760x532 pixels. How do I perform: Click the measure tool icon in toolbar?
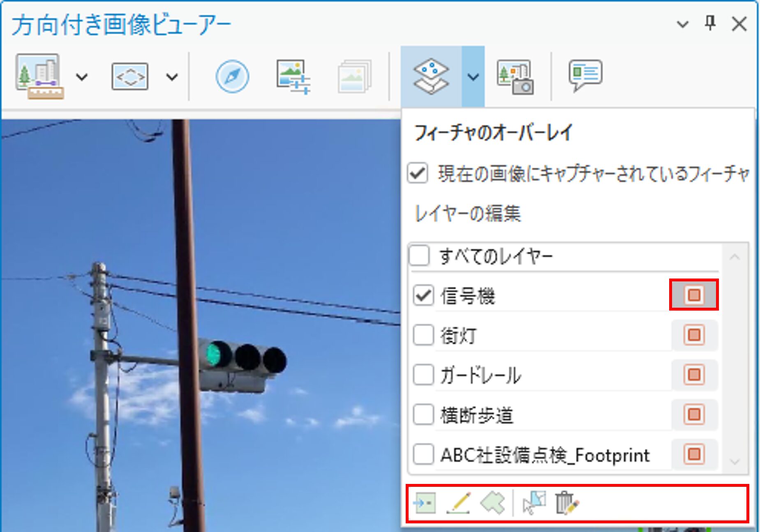(39, 76)
